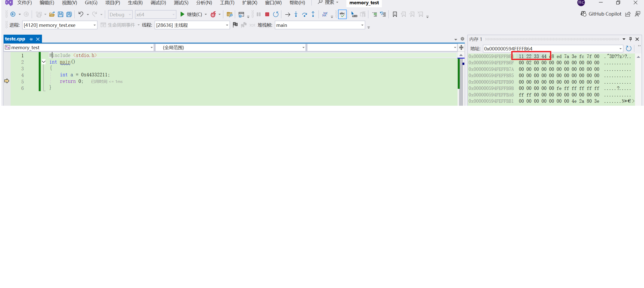Open the Tools (工具) menu
The image size is (644, 288).
(227, 3)
